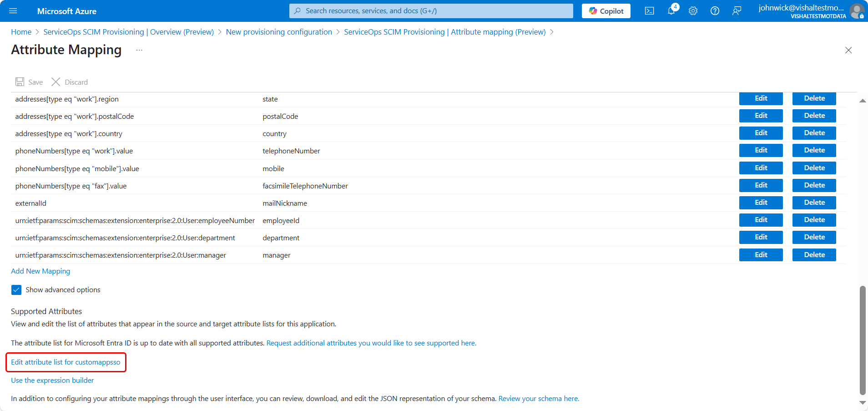The width and height of the screenshot is (868, 411).
Task: Open the Help question mark icon
Action: pos(715,11)
